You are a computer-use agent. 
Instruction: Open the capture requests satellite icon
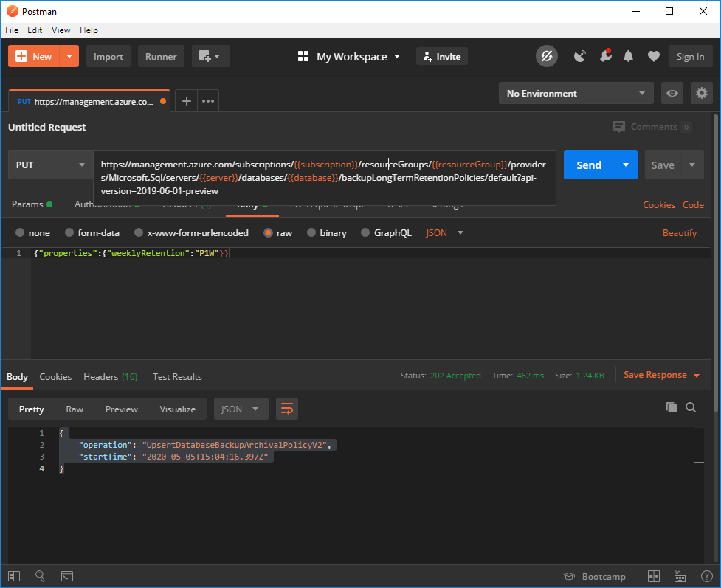click(580, 56)
